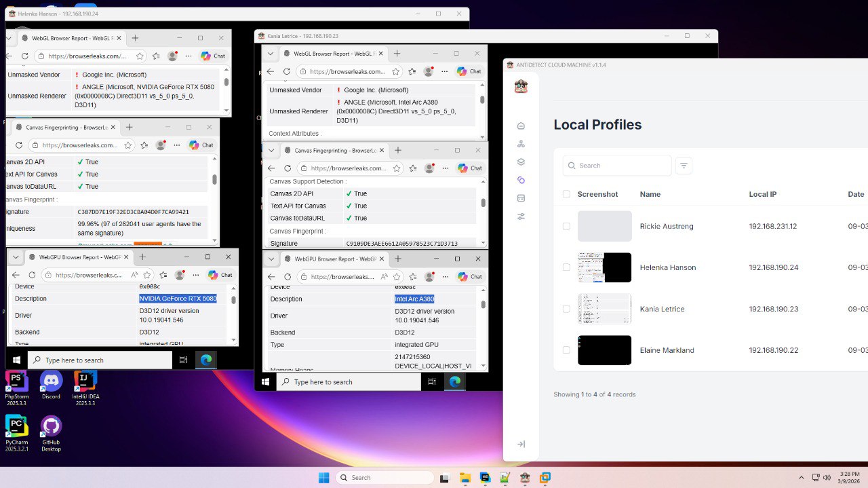868x488 pixels.
Task: Open Task View in Helenka Hanson remote taskbar
Action: click(183, 360)
